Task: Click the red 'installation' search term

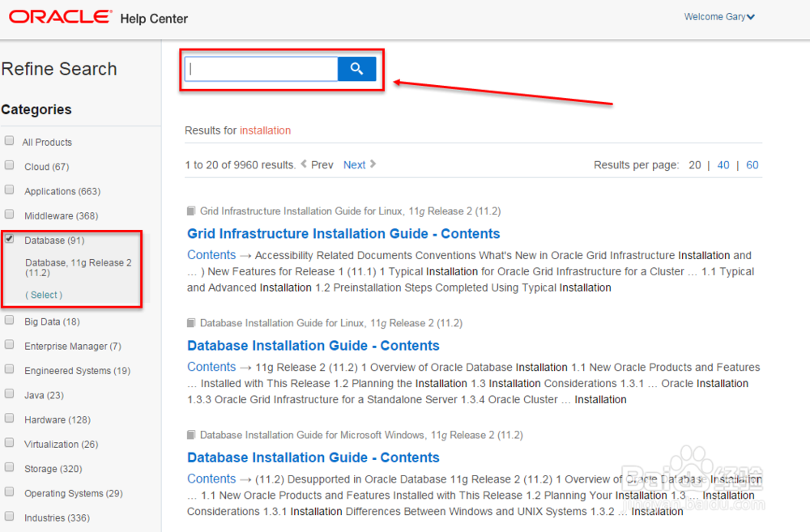Action: point(265,130)
